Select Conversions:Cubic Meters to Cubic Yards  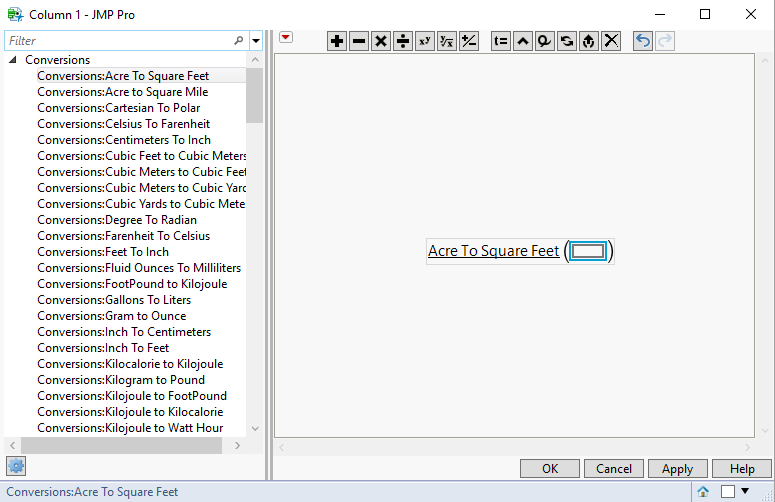[141, 188]
